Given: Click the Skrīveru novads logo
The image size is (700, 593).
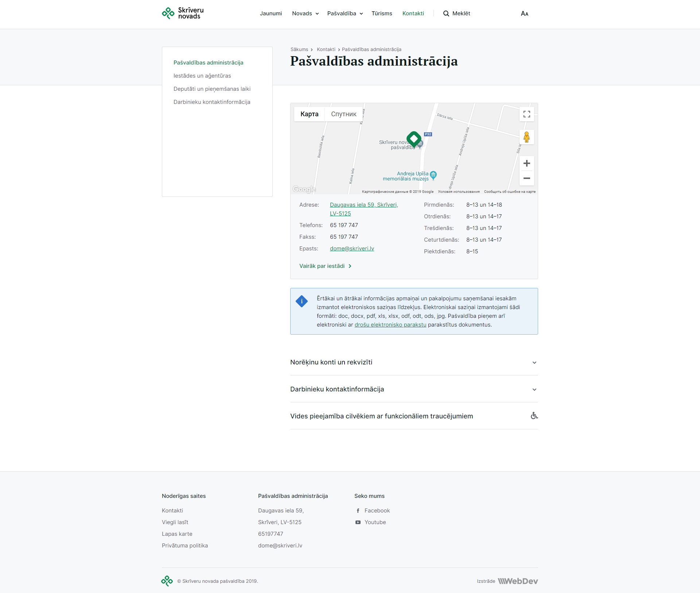Looking at the screenshot, I should [x=183, y=13].
